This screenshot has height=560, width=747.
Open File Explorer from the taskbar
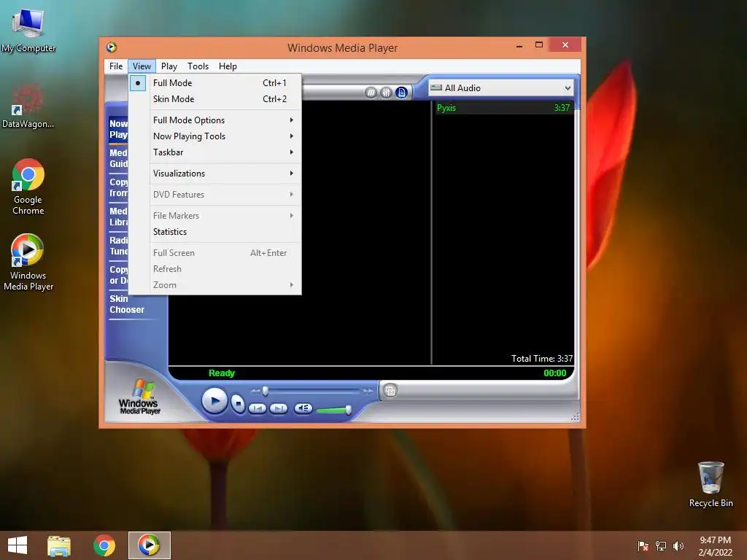[x=59, y=545]
